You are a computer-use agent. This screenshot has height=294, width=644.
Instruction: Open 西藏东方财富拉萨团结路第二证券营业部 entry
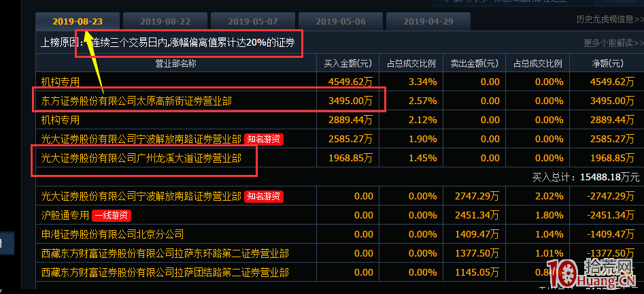click(165, 272)
